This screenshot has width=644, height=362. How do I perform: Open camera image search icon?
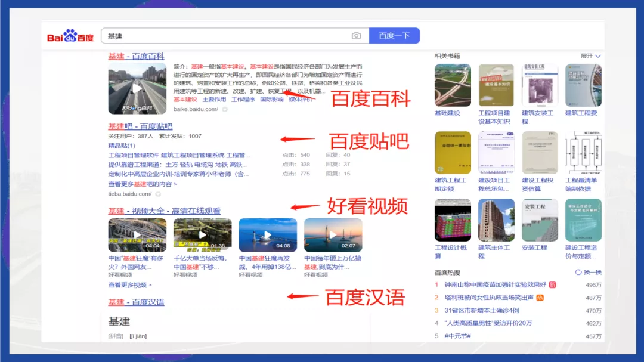[356, 36]
